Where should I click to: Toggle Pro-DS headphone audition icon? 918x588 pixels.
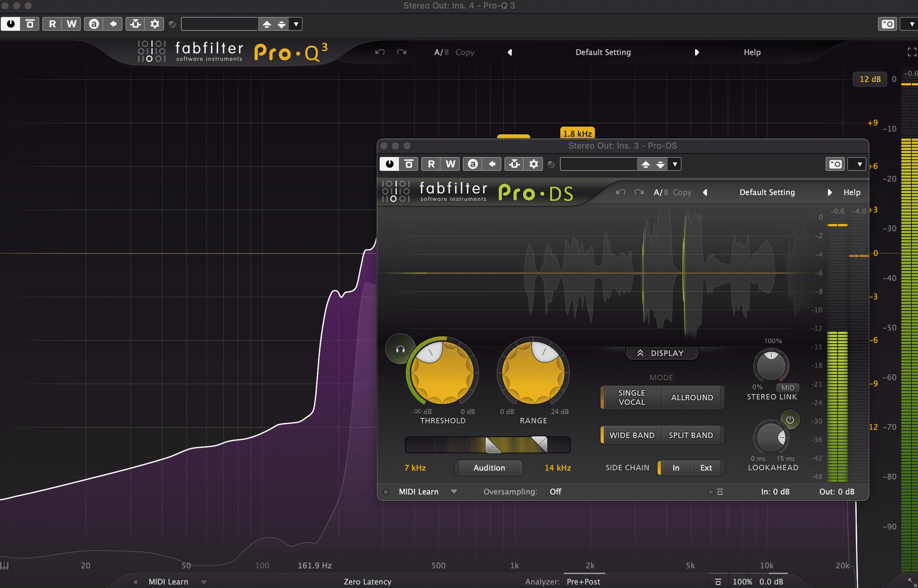point(400,349)
